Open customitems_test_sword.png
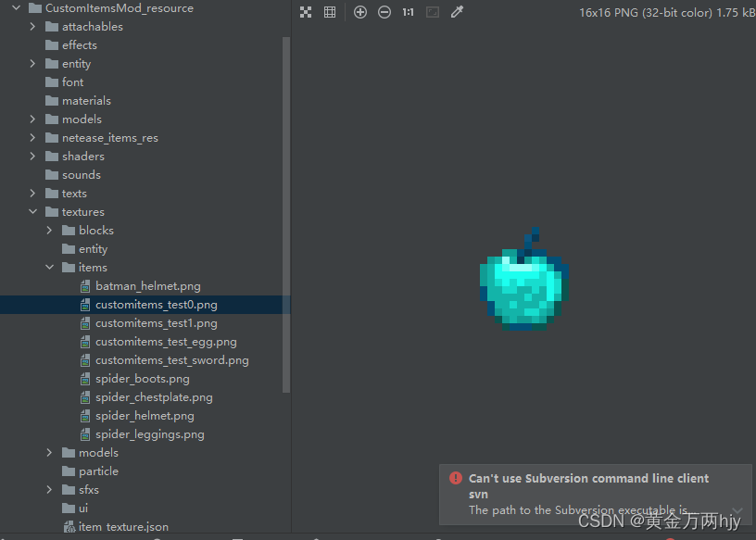Viewport: 756px width, 540px height. [172, 360]
